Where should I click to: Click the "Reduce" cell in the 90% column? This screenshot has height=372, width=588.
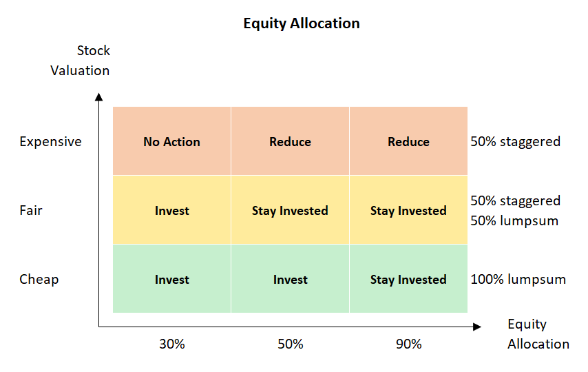pyautogui.click(x=408, y=142)
